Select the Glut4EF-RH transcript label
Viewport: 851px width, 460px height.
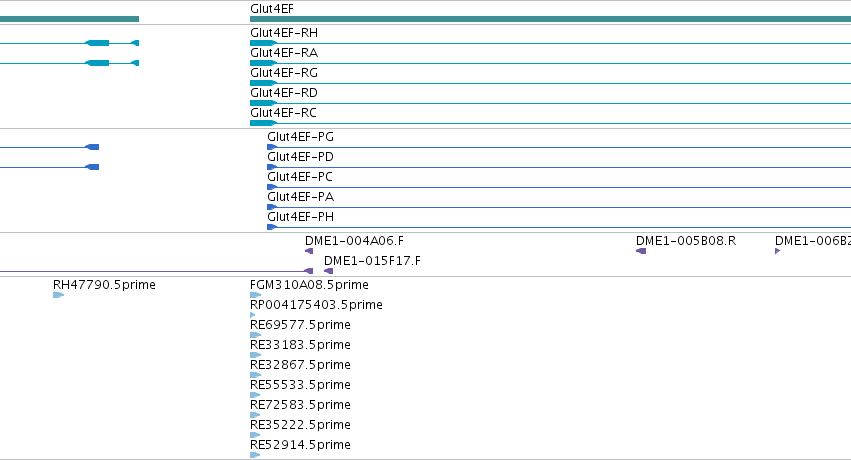tap(284, 33)
